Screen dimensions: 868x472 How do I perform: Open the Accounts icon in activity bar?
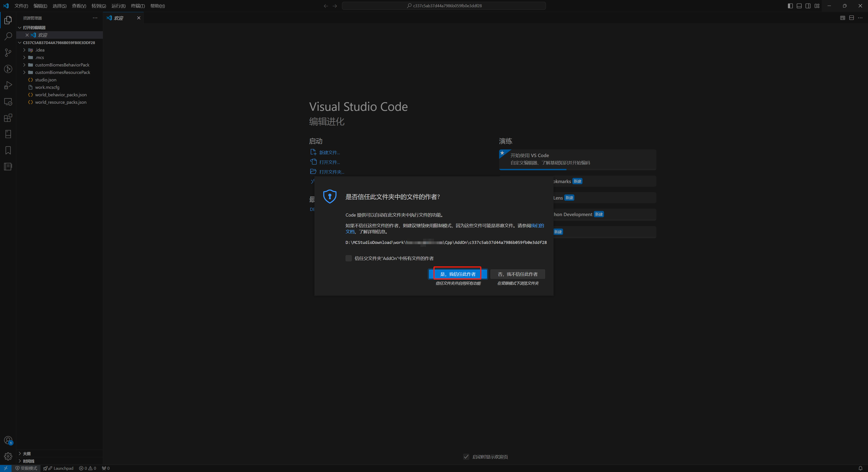[x=8, y=440]
